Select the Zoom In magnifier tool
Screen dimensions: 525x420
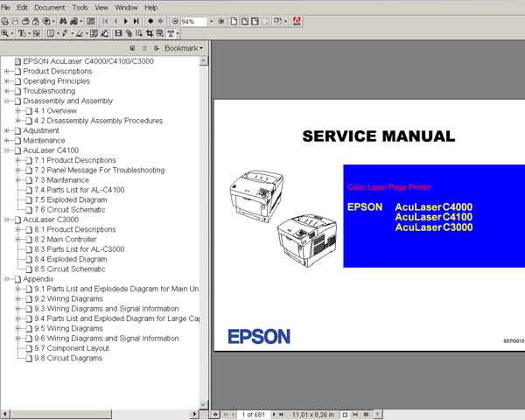coord(5,33)
